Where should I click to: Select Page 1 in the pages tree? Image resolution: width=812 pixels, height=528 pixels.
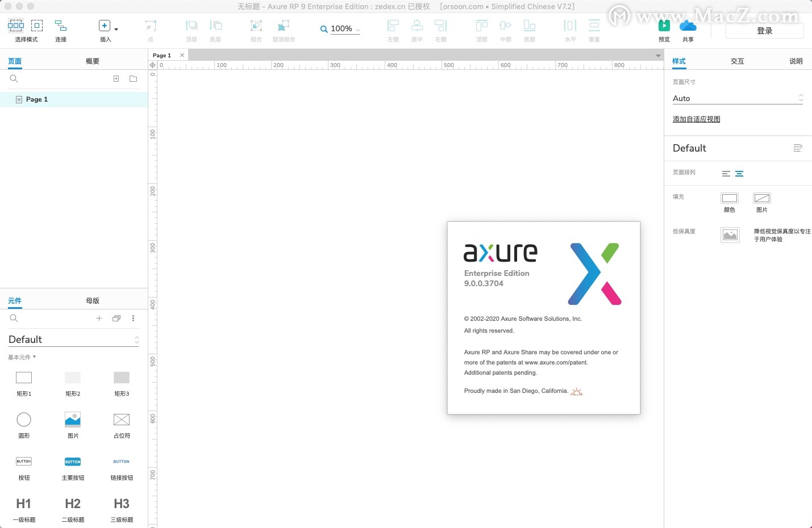click(x=74, y=99)
